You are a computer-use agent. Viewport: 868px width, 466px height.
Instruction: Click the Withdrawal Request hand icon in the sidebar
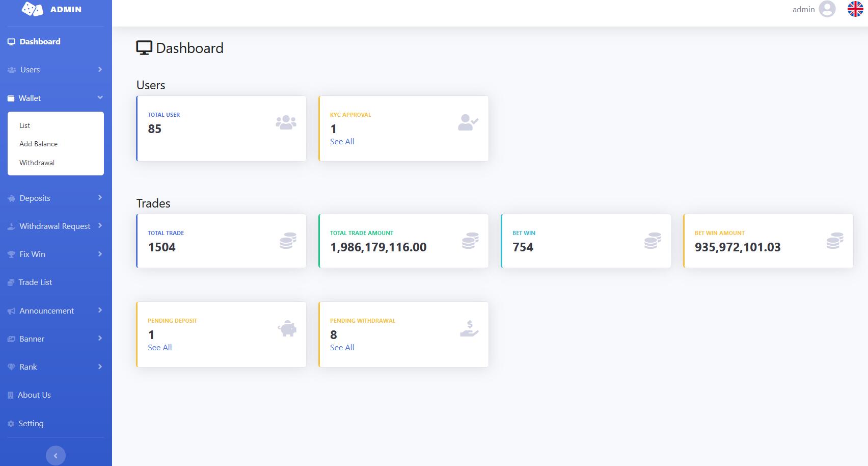tap(11, 226)
